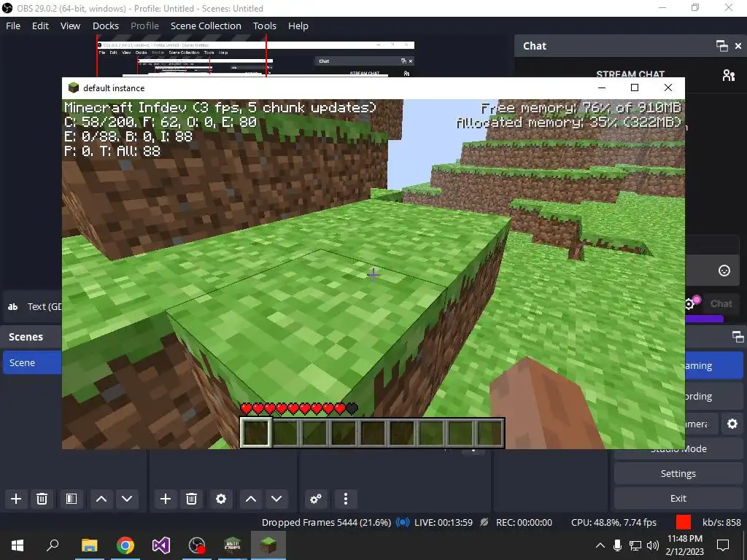Open the Docks menu
747x560 pixels.
(x=106, y=26)
